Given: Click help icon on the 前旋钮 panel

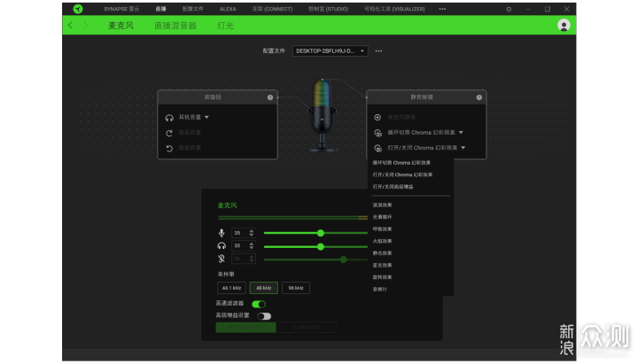Looking at the screenshot, I should (x=270, y=97).
